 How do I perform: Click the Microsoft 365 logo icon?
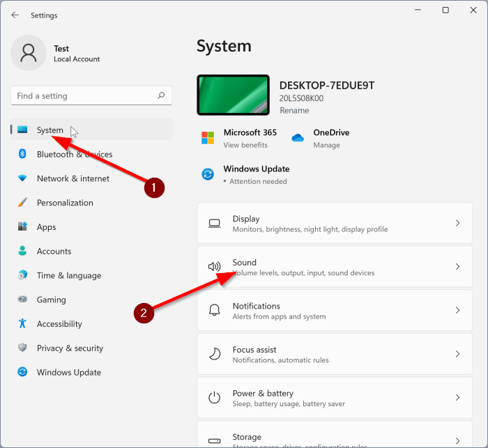click(208, 138)
